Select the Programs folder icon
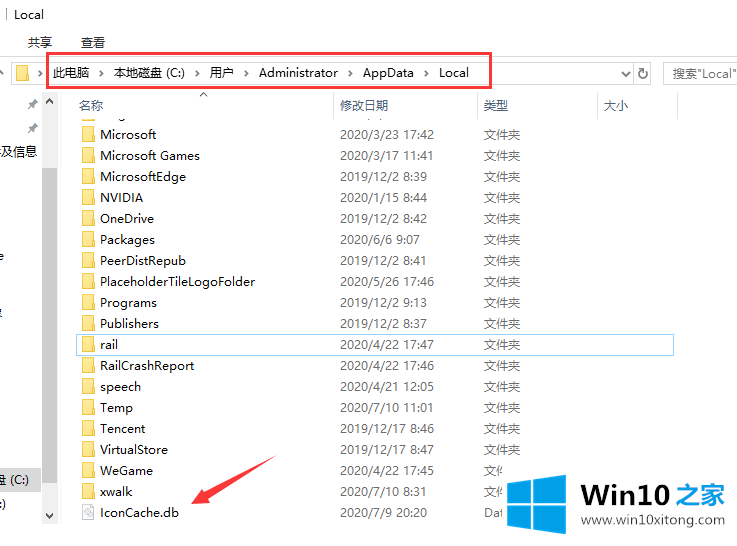Viewport: 737px width, 546px height. 88,303
